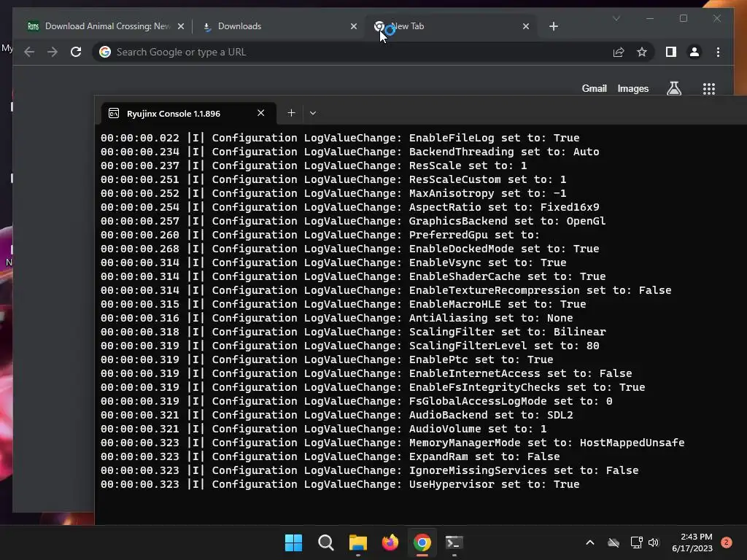747x560 pixels.
Task: Click the AudioBackend set to SDL2 line
Action: pyautogui.click(x=337, y=415)
